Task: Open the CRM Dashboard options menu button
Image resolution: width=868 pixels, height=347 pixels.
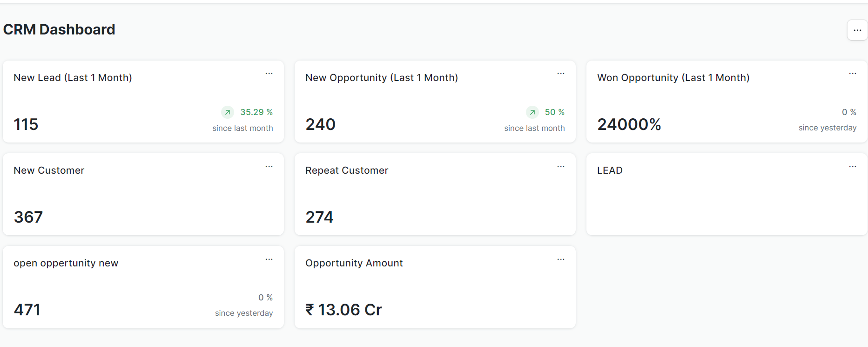Action: coord(857,30)
